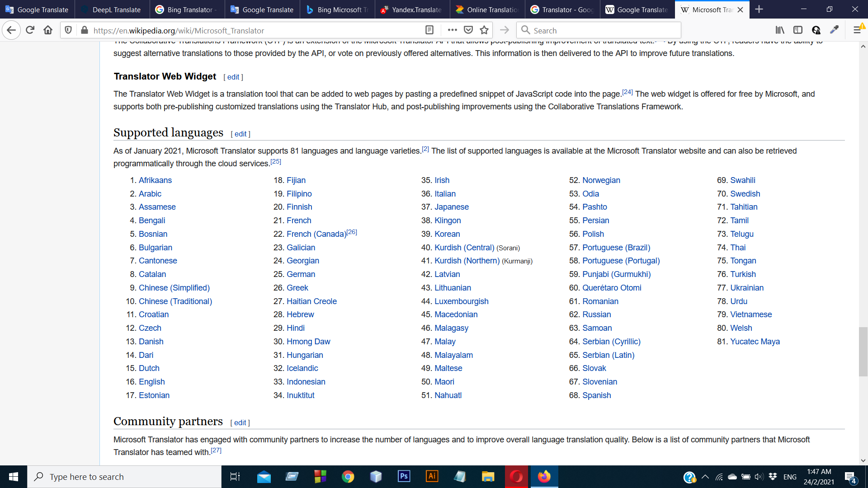Screen dimensions: 868x488
Task: Open citation reference 25
Action: (x=276, y=161)
